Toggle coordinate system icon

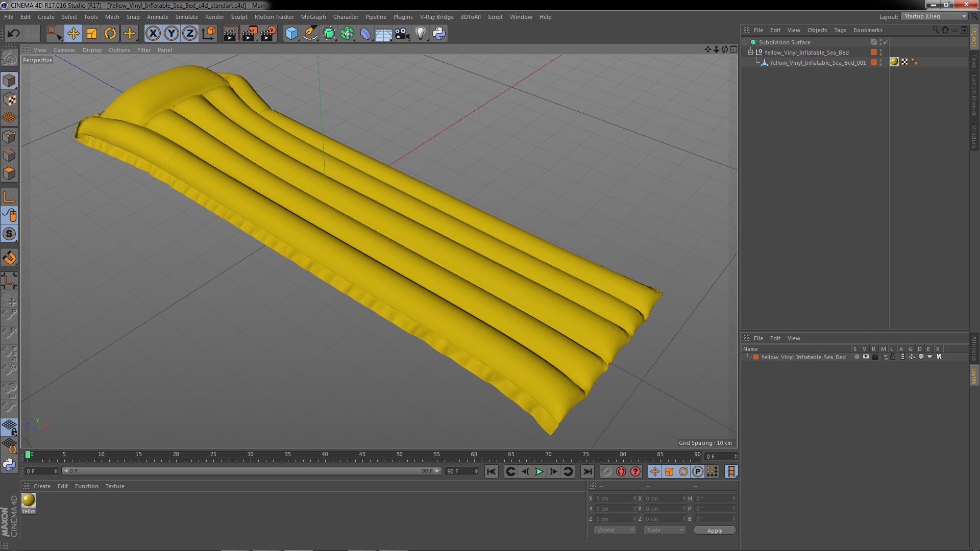tap(209, 34)
